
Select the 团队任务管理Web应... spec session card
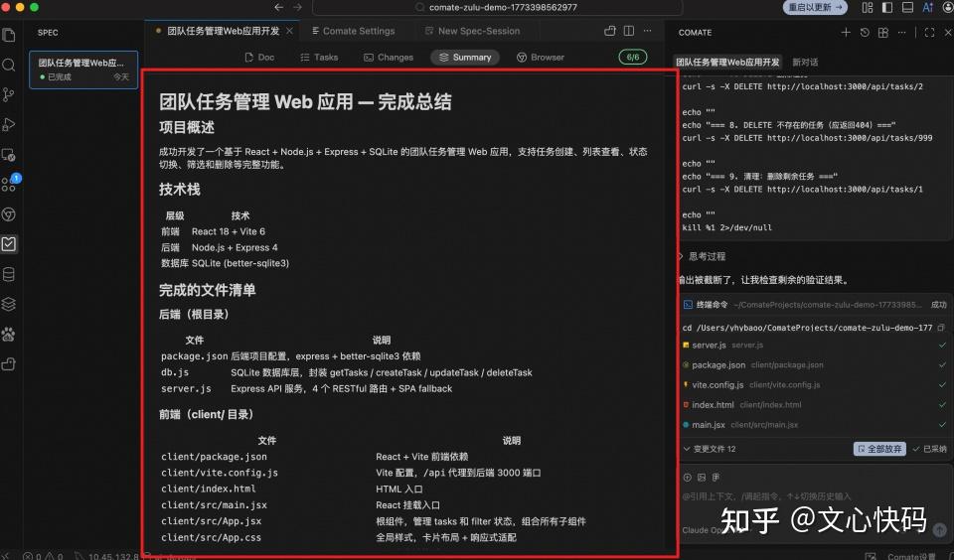(83, 70)
